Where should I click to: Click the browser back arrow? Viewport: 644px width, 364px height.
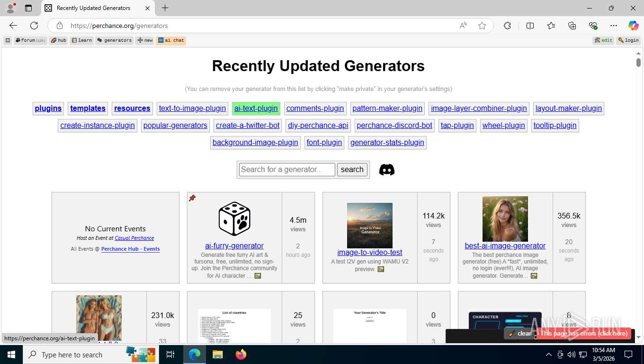[13, 26]
